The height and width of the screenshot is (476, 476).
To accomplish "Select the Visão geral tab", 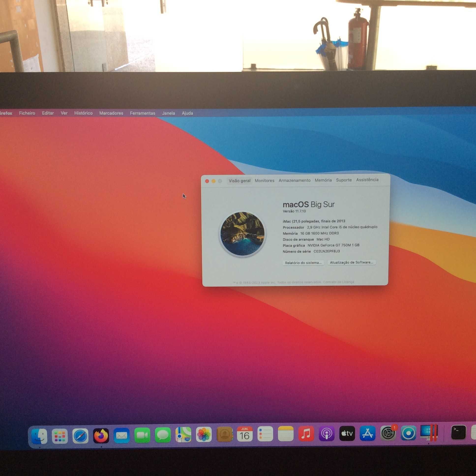I will point(239,181).
